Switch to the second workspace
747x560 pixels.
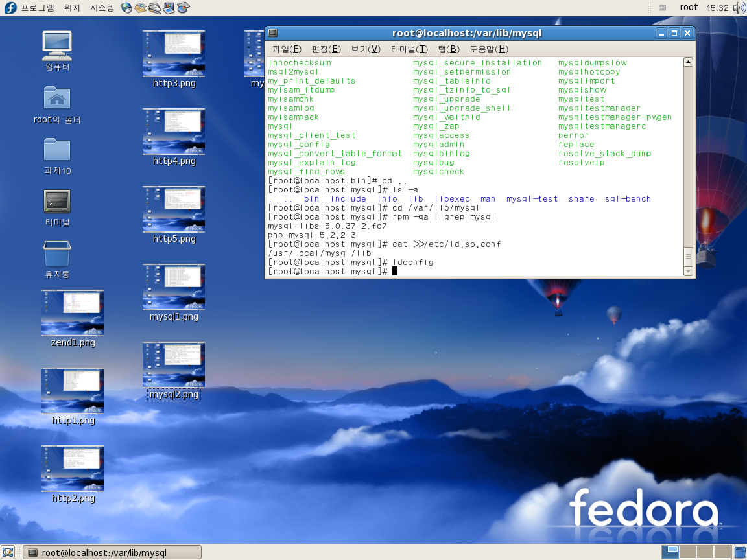pyautogui.click(x=687, y=552)
